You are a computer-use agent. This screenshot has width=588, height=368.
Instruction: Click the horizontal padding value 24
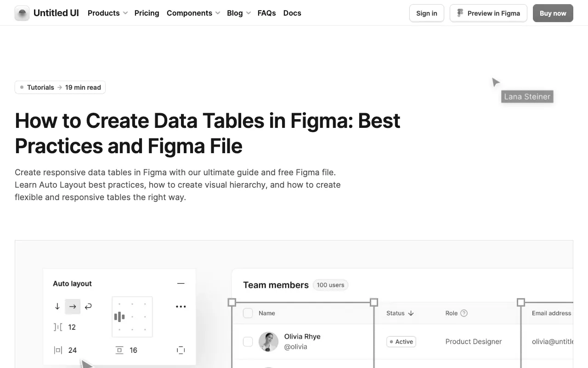(x=73, y=350)
